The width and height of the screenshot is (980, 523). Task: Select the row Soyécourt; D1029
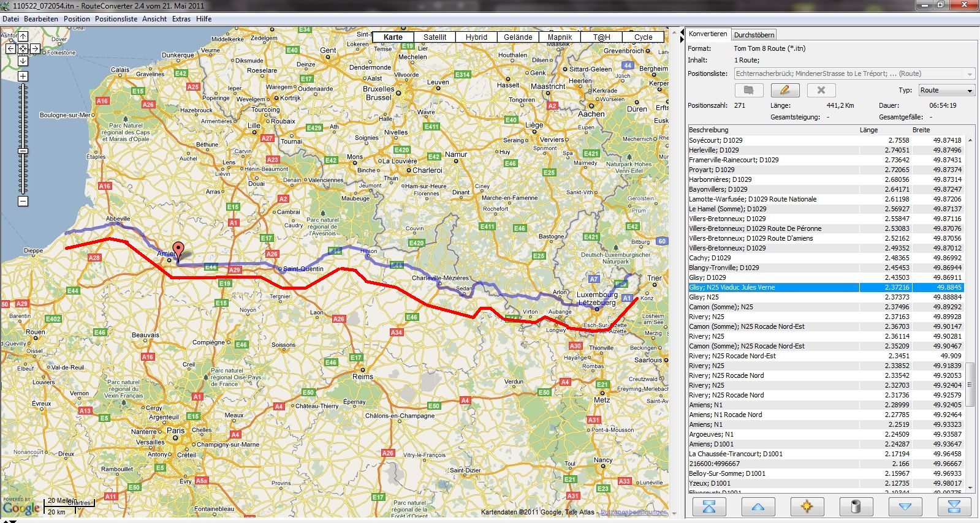(826, 140)
